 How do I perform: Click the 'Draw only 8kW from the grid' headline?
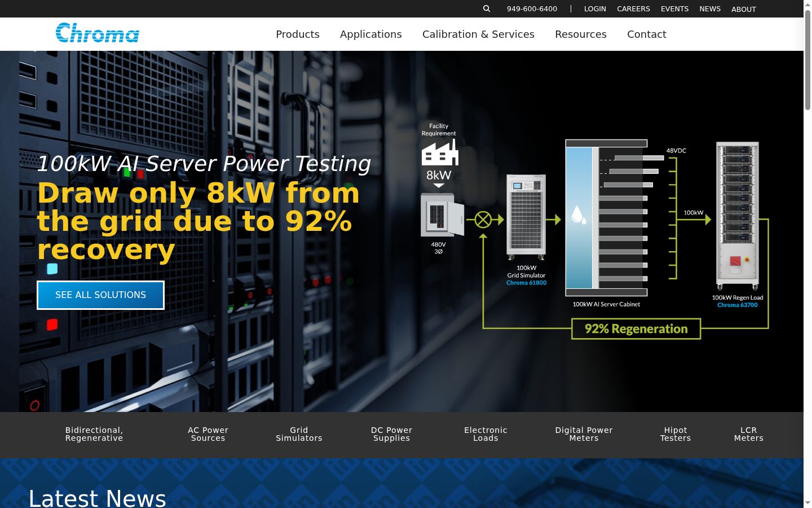[x=198, y=221]
